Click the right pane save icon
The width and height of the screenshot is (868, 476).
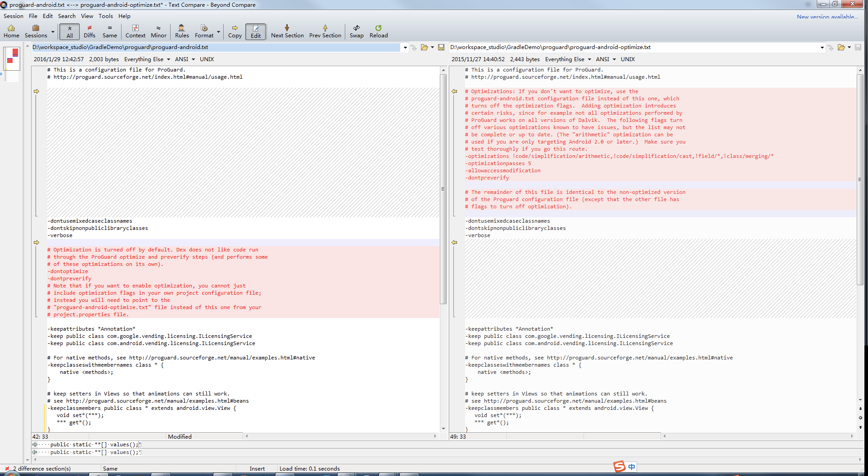pos(858,47)
